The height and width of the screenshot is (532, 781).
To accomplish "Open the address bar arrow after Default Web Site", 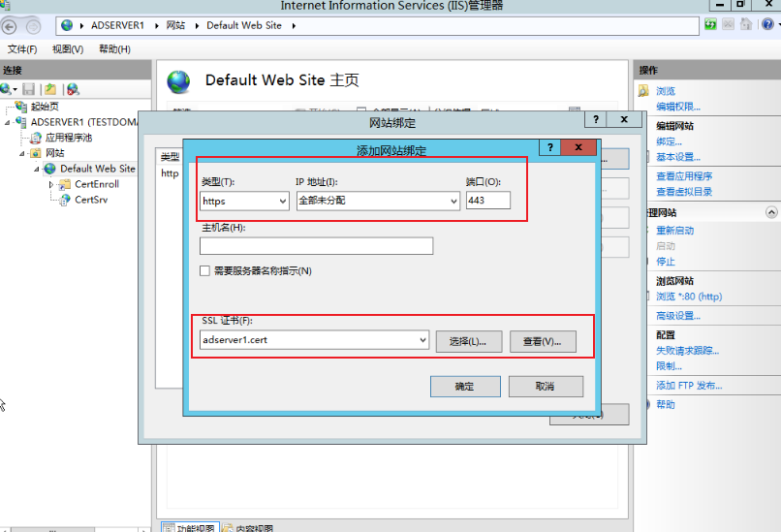I will point(294,26).
